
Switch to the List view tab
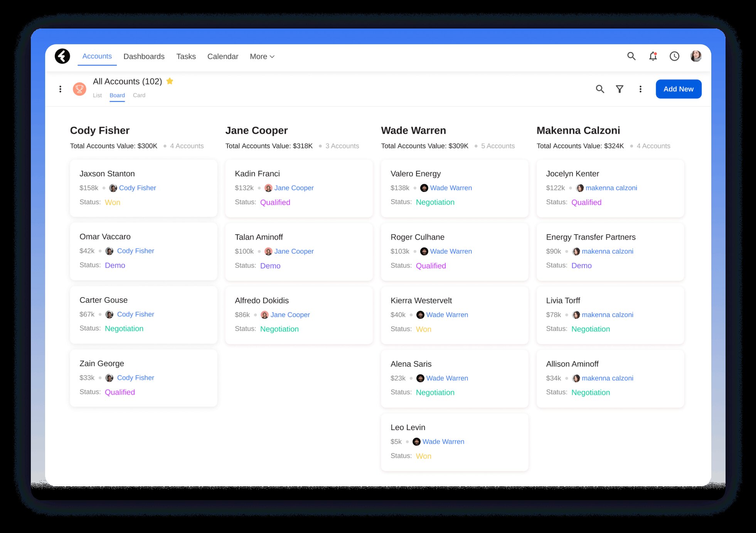pyautogui.click(x=97, y=95)
